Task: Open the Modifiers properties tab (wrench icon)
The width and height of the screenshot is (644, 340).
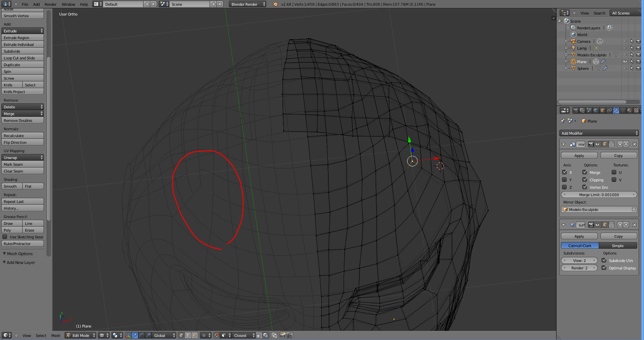Action: point(616,110)
